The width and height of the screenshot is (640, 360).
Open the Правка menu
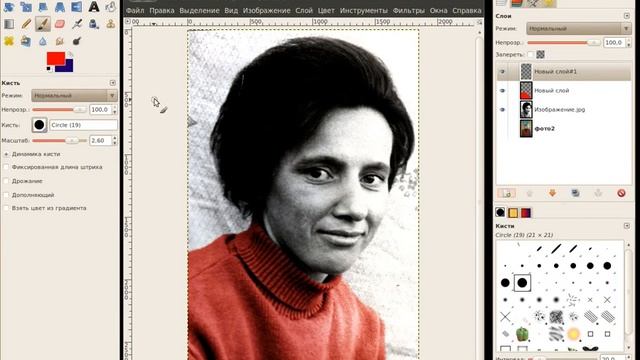coord(162,11)
